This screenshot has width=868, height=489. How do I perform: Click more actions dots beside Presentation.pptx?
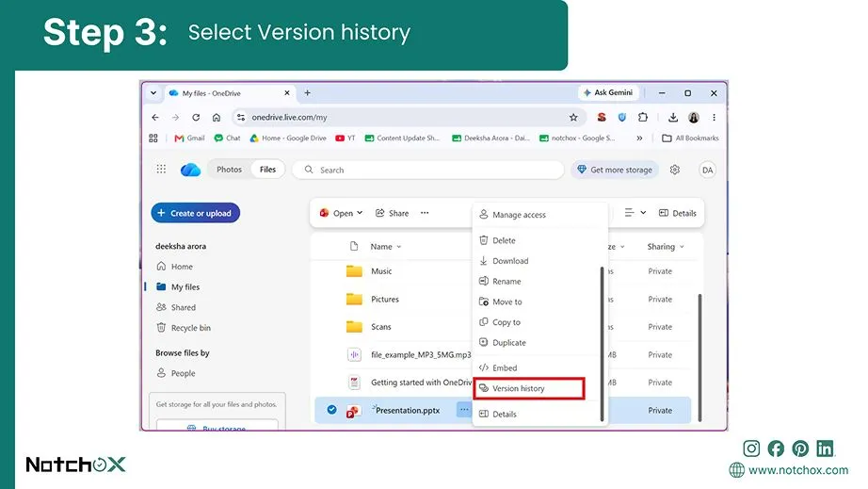pos(464,410)
